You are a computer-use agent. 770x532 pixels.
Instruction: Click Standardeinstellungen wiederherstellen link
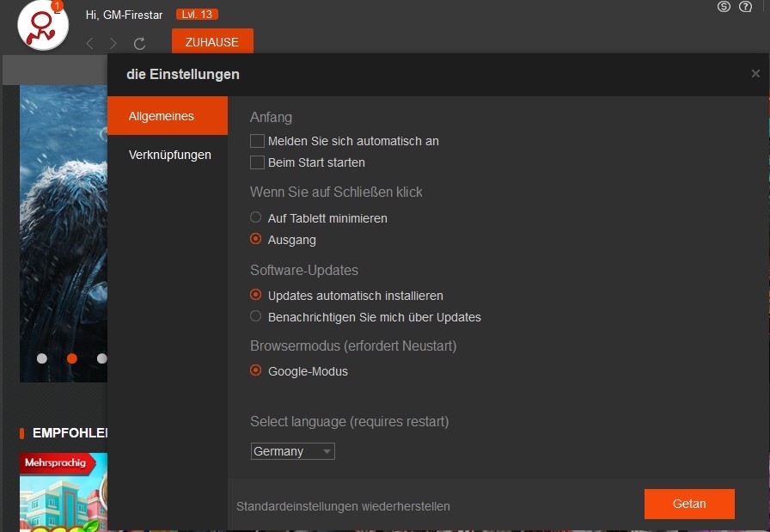pos(343,506)
